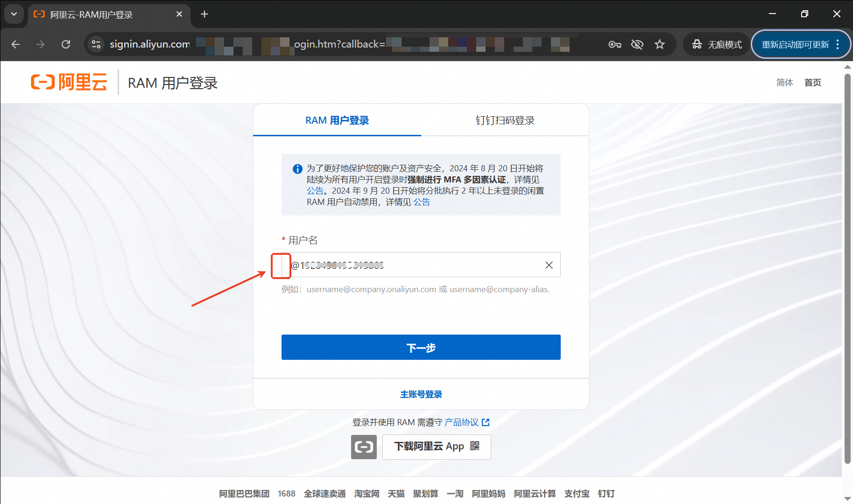Open the 钉钉 footer link
853x504 pixels.
[606, 494]
